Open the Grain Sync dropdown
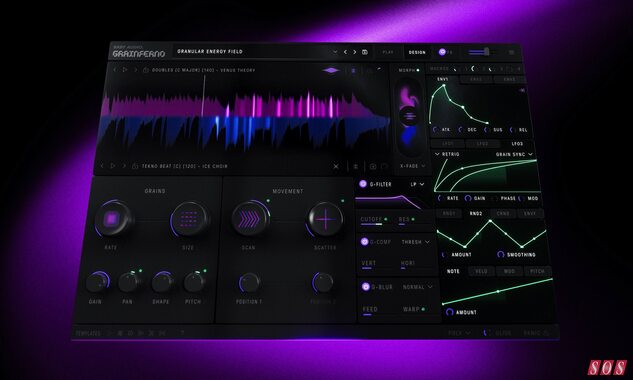Screen dimensions: 633x380 (514, 154)
